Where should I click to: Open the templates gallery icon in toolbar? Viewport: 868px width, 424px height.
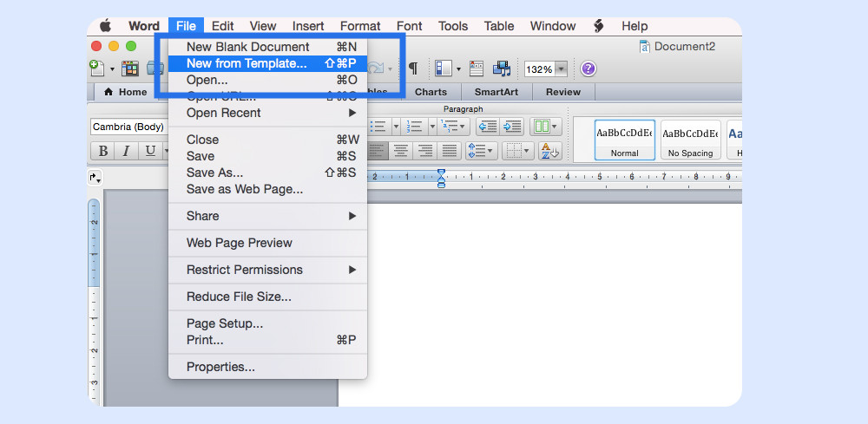click(x=130, y=68)
